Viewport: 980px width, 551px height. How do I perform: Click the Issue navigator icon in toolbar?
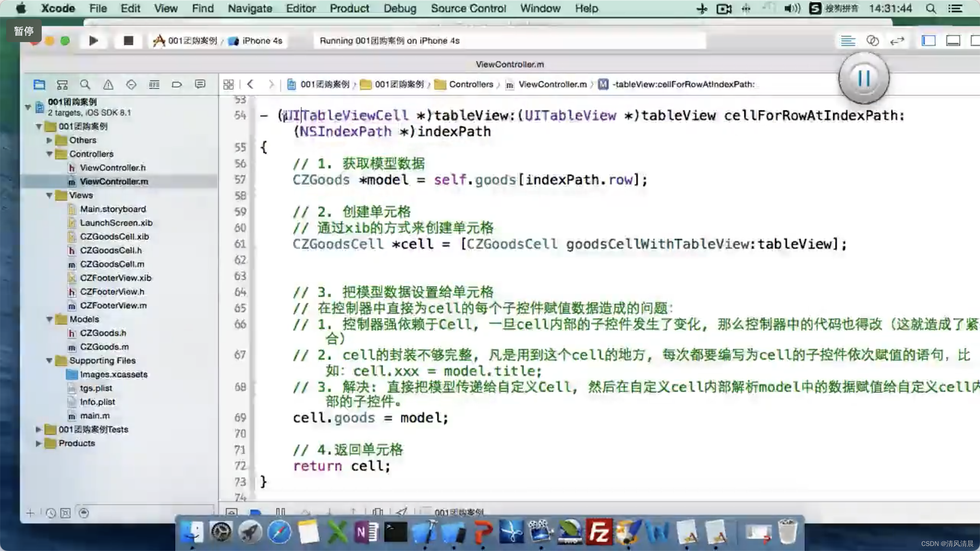(108, 84)
